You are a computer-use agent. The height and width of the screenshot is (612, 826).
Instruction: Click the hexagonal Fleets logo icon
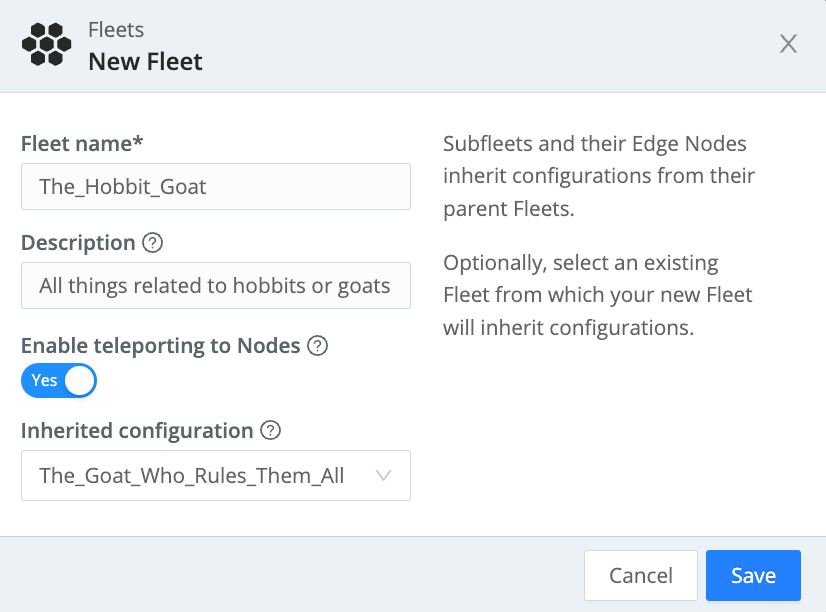(x=48, y=45)
